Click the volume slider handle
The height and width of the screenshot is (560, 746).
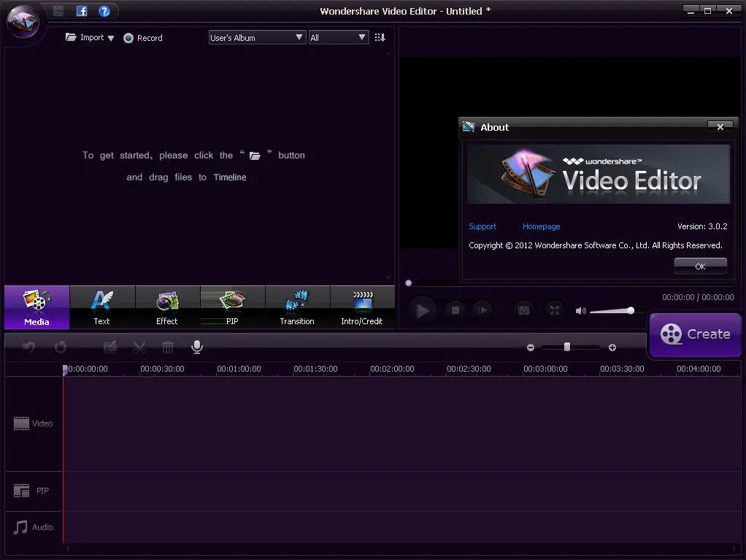(631, 311)
